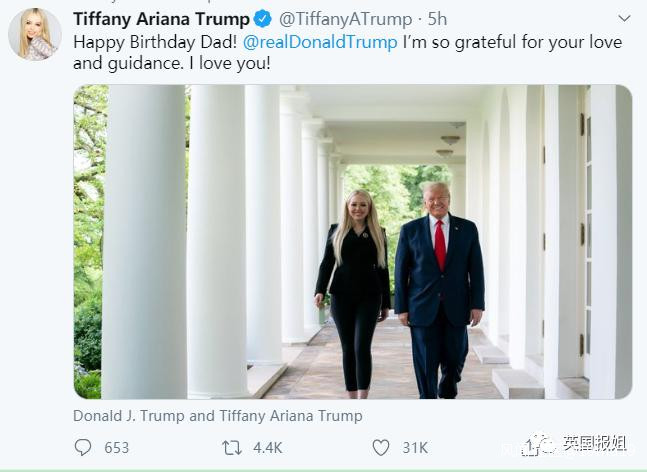Click the reply speech bubble icon
The image size is (647, 472).
[x=83, y=447]
